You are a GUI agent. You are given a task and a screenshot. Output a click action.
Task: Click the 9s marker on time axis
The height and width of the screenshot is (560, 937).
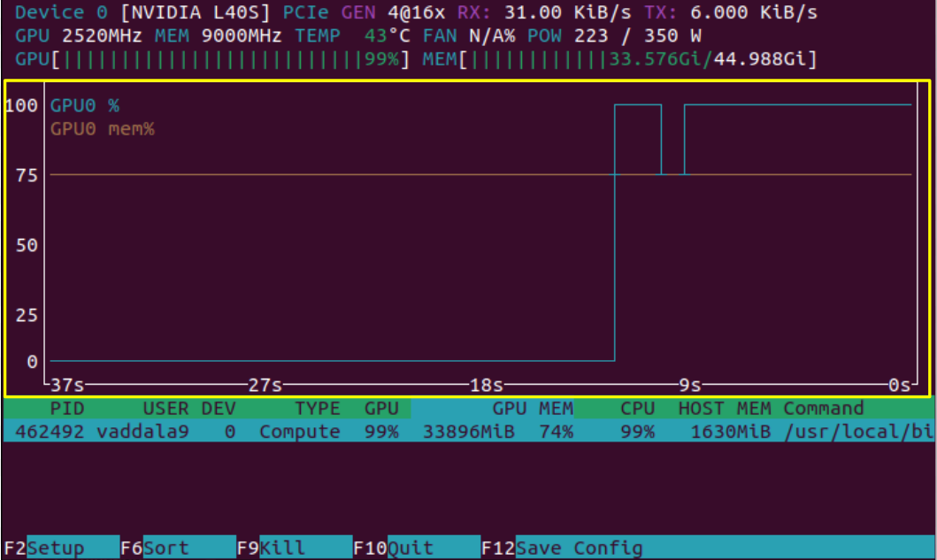pos(689,386)
